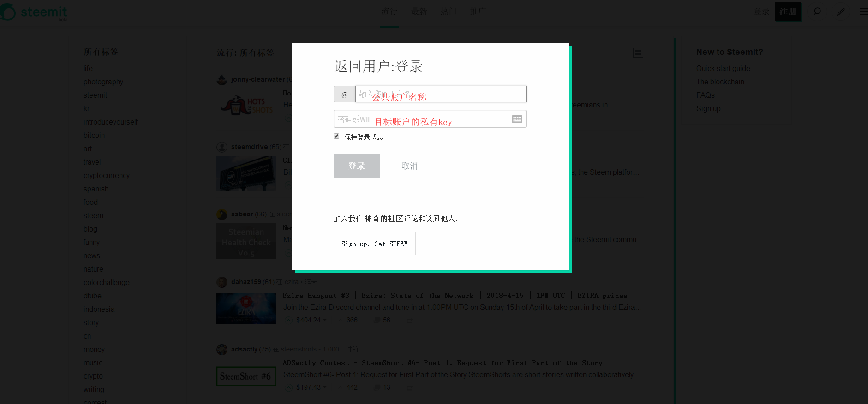Image resolution: width=868 pixels, height=404 pixels.
Task: Upvote the SteemShort #6 post
Action: click(x=288, y=387)
